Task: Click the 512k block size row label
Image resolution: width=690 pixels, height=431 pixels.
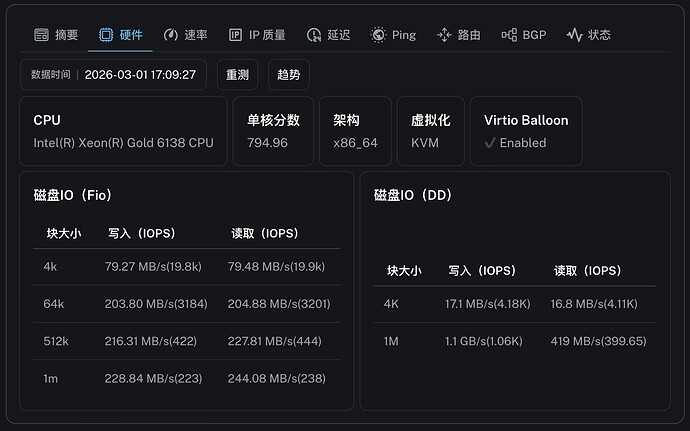Action: pyautogui.click(x=56, y=341)
